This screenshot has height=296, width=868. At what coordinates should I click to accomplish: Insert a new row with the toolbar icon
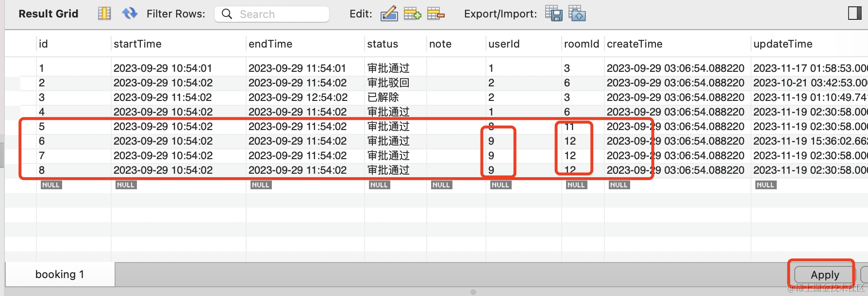point(412,14)
